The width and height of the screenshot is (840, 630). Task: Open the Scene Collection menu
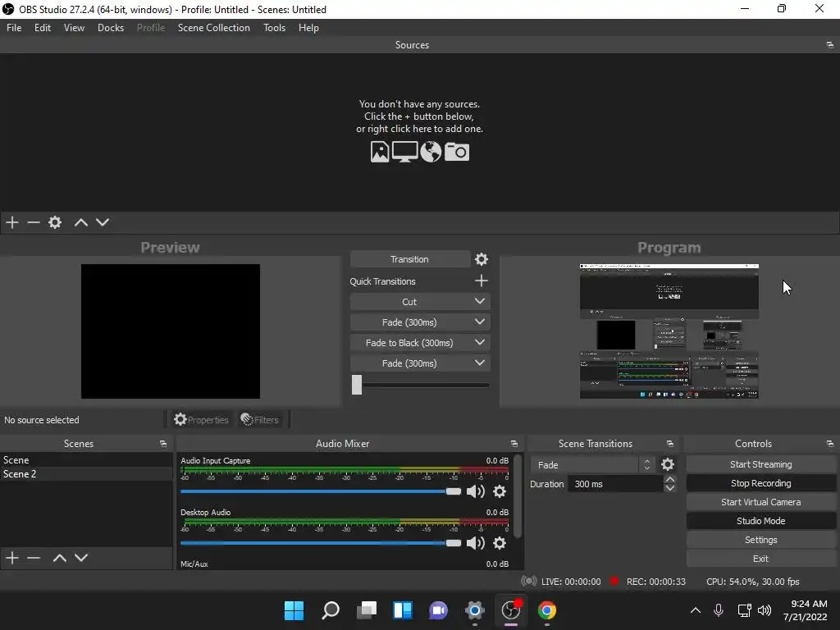coord(214,28)
